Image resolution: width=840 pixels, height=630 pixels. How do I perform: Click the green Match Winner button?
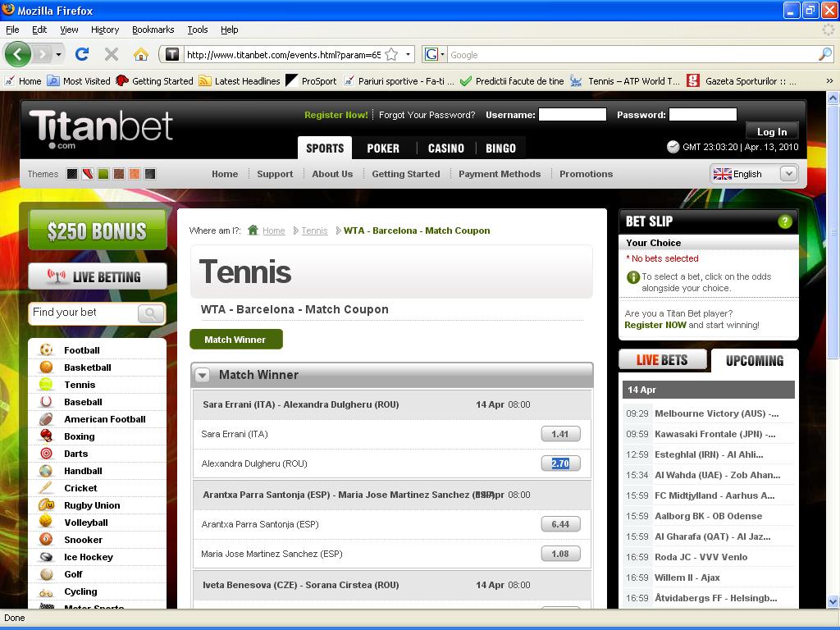coord(235,339)
